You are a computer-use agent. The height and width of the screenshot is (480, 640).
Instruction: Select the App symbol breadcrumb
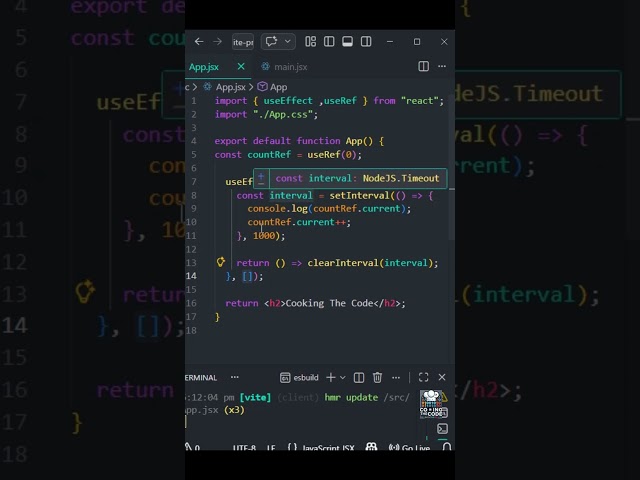coord(278,87)
